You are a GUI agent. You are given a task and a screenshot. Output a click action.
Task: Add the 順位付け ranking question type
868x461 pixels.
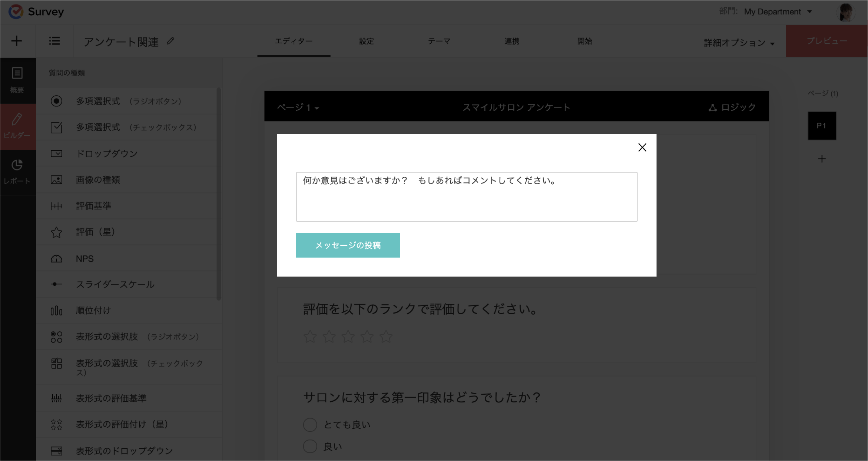tap(93, 310)
